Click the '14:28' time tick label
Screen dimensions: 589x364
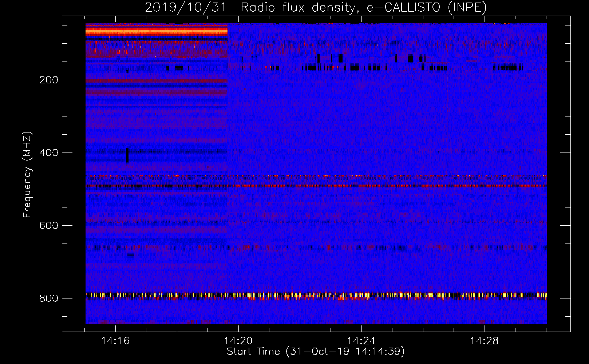tap(485, 341)
